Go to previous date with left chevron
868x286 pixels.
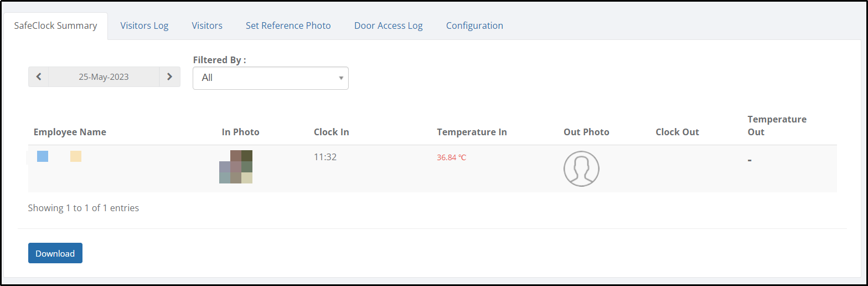(38, 77)
